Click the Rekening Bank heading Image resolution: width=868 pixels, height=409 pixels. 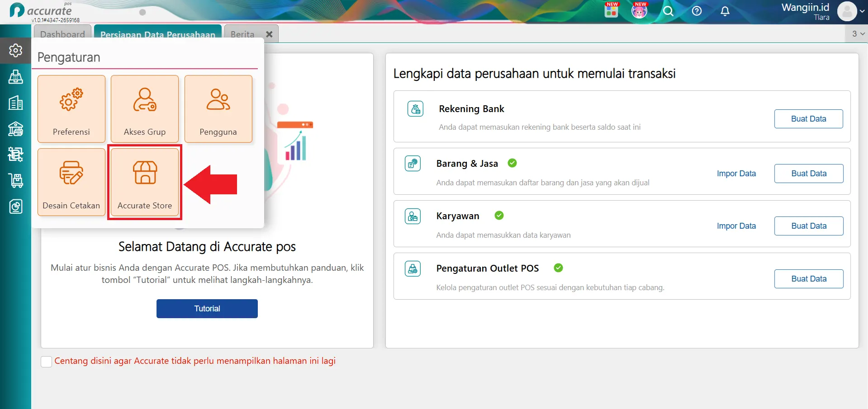point(471,109)
